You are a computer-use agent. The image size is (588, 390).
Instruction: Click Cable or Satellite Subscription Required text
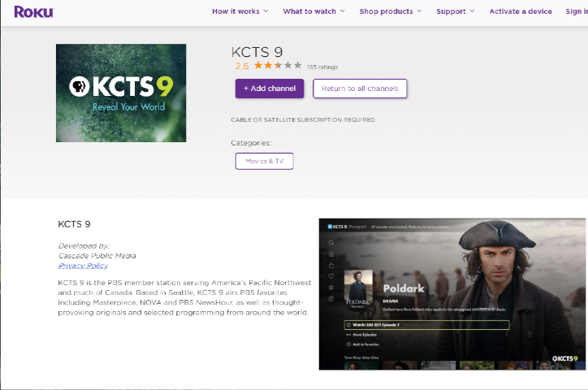coord(303,120)
